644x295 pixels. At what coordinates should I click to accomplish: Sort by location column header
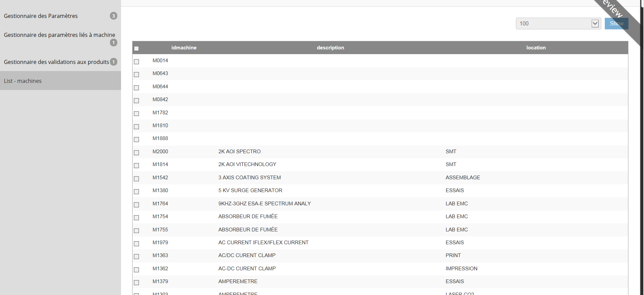[x=536, y=48]
